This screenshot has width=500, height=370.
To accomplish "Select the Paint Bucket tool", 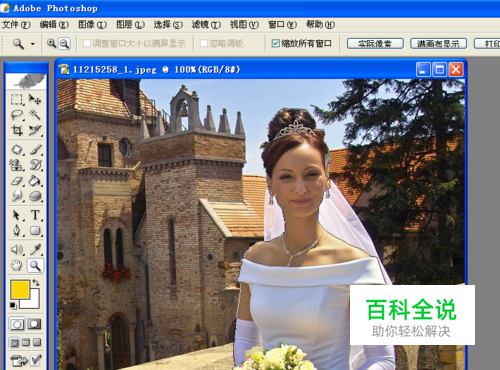I will click(35, 180).
